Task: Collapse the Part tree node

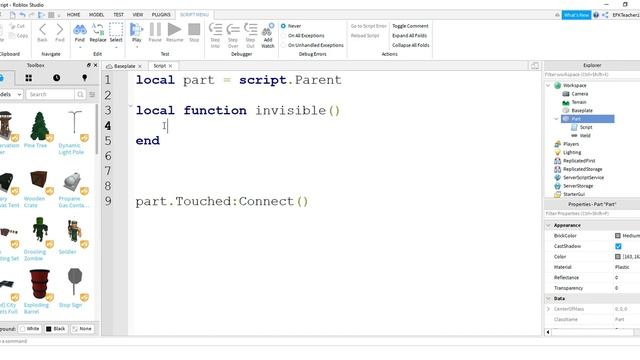Action: (556, 119)
